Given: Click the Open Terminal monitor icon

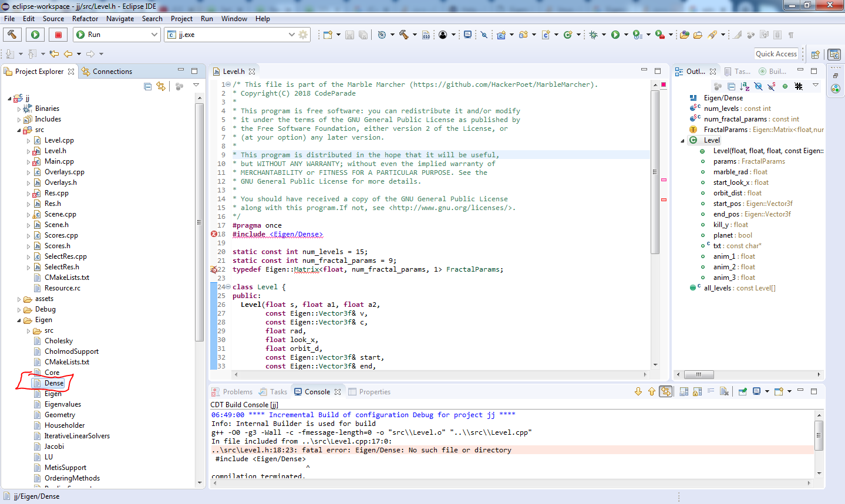Looking at the screenshot, I should [467, 35].
